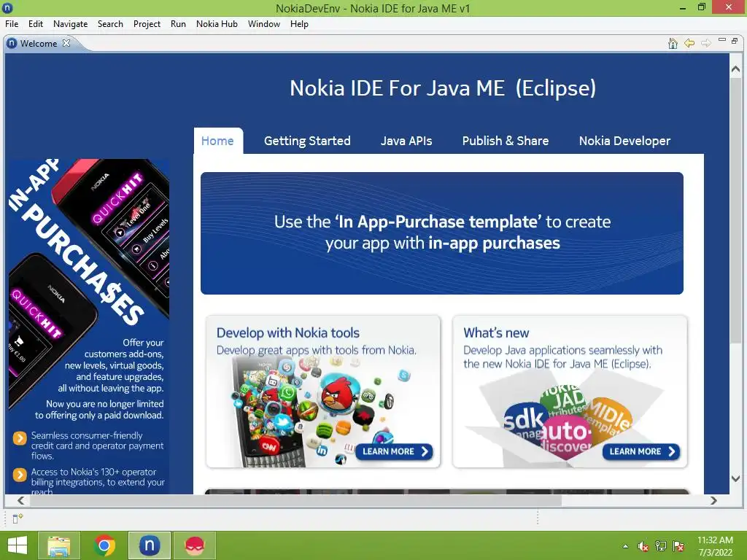The image size is (747, 560).
Task: Click the Nokia IDE taskbar icon
Action: [150, 545]
